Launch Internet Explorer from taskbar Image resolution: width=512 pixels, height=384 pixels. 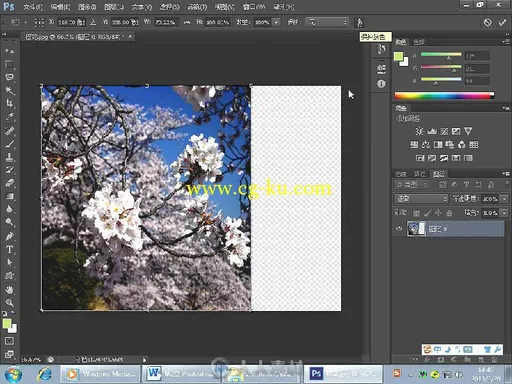[x=44, y=374]
